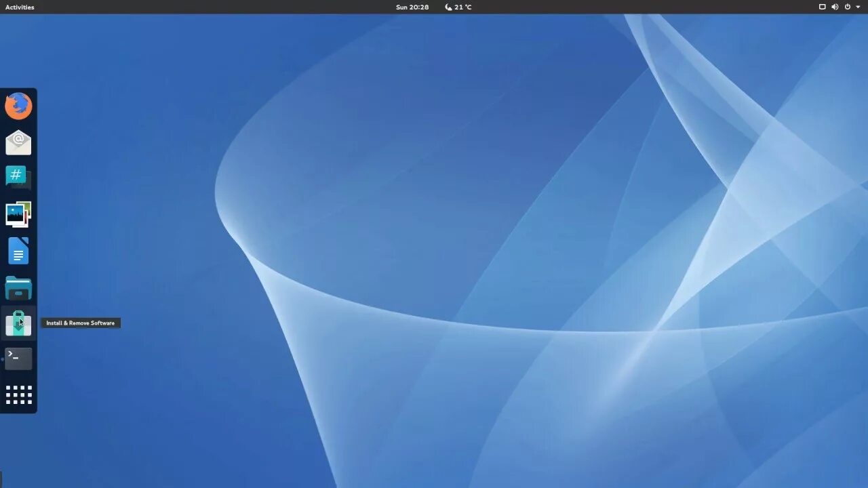Expand the system menu arrow
The image size is (868, 488).
(859, 7)
